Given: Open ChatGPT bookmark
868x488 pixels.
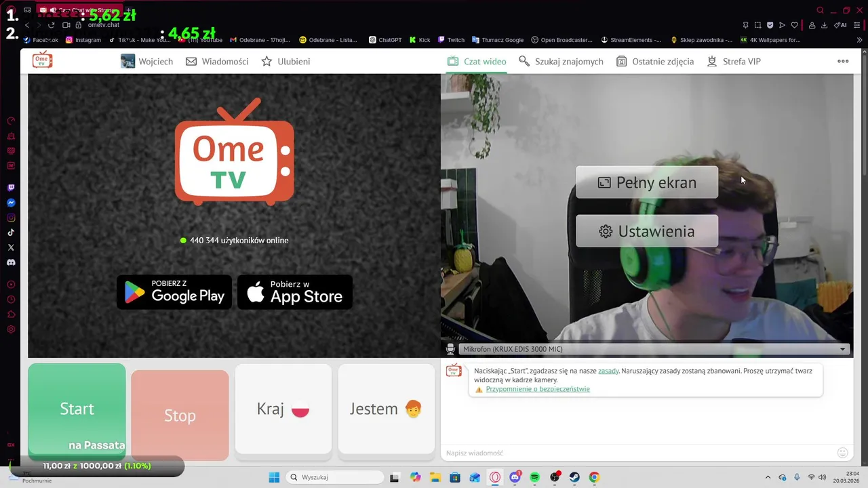Looking at the screenshot, I should coord(385,40).
